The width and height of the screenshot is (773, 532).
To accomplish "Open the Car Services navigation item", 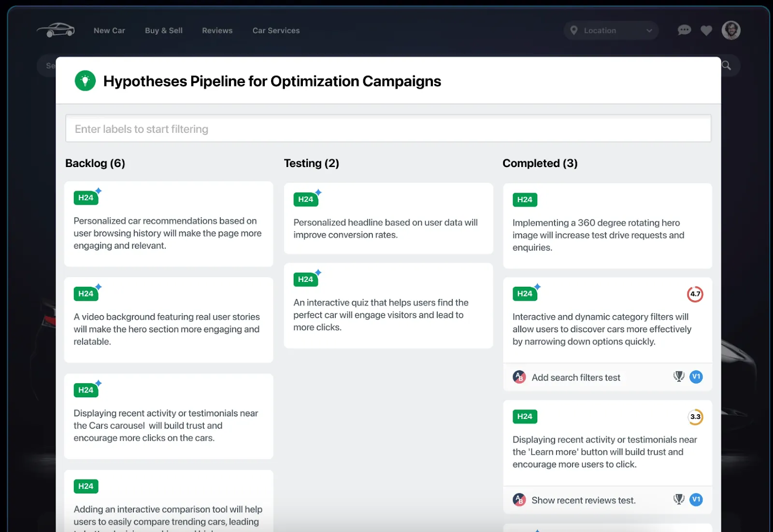I will (x=275, y=30).
